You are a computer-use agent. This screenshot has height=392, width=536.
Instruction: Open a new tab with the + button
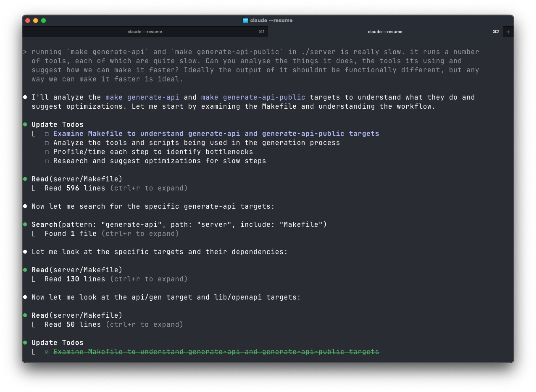[508, 32]
